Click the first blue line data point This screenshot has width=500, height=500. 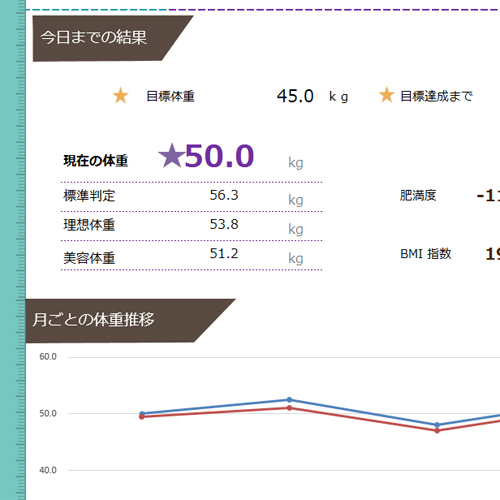[x=142, y=414]
